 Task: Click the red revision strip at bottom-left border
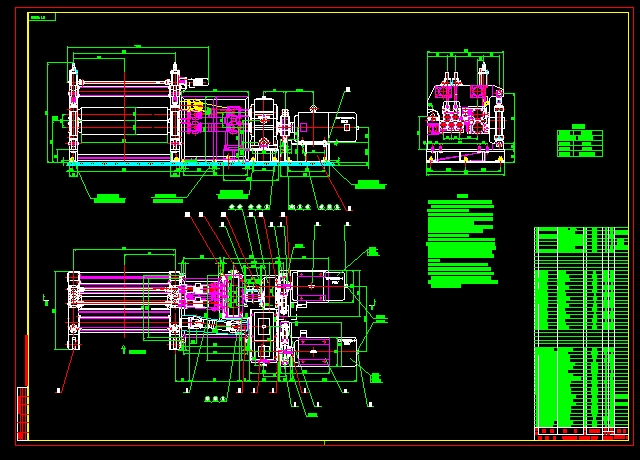[x=23, y=413]
